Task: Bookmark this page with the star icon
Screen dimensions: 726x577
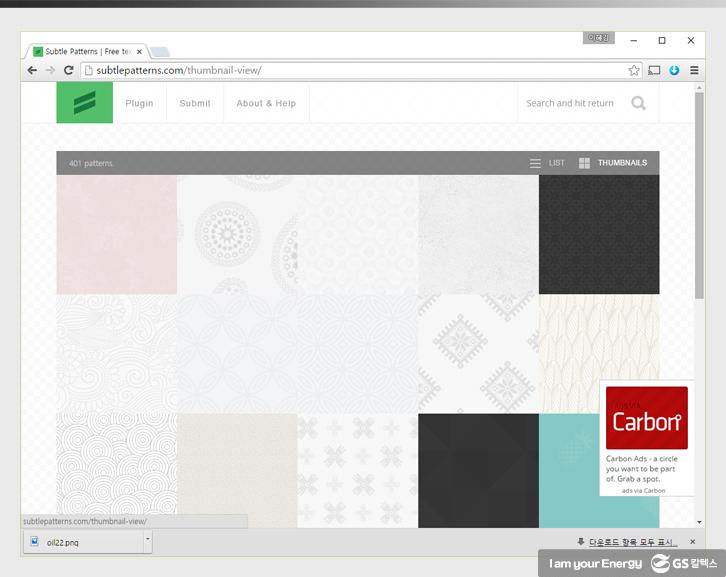Action: [x=634, y=70]
